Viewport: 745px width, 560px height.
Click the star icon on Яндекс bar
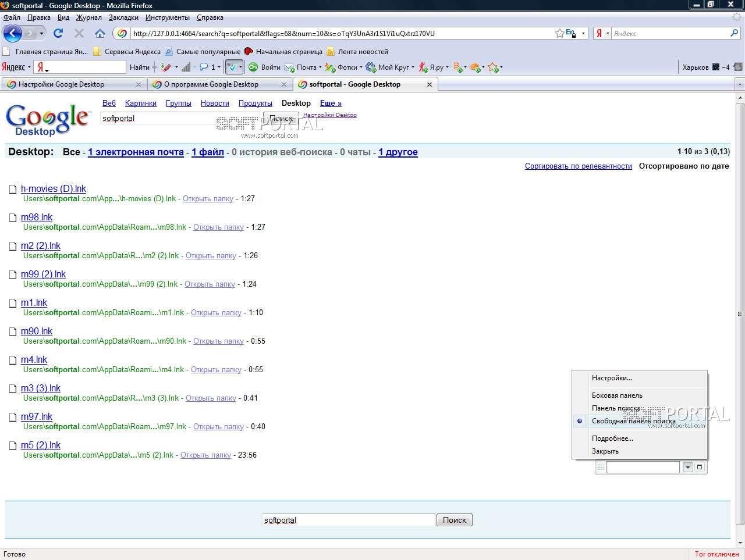(493, 67)
